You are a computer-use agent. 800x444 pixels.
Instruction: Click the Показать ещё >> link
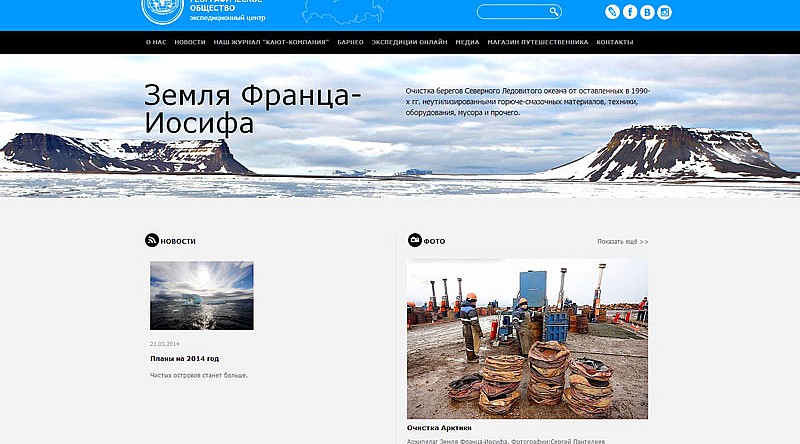coord(623,241)
